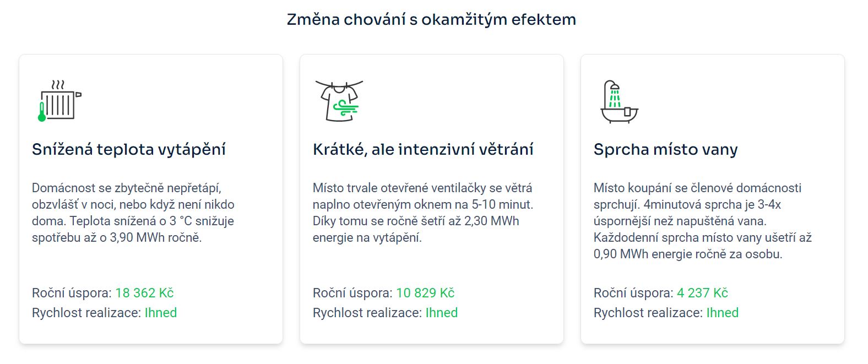Click "Roční úspora:" label in ventilation card
The image size is (868, 364).
point(352,293)
